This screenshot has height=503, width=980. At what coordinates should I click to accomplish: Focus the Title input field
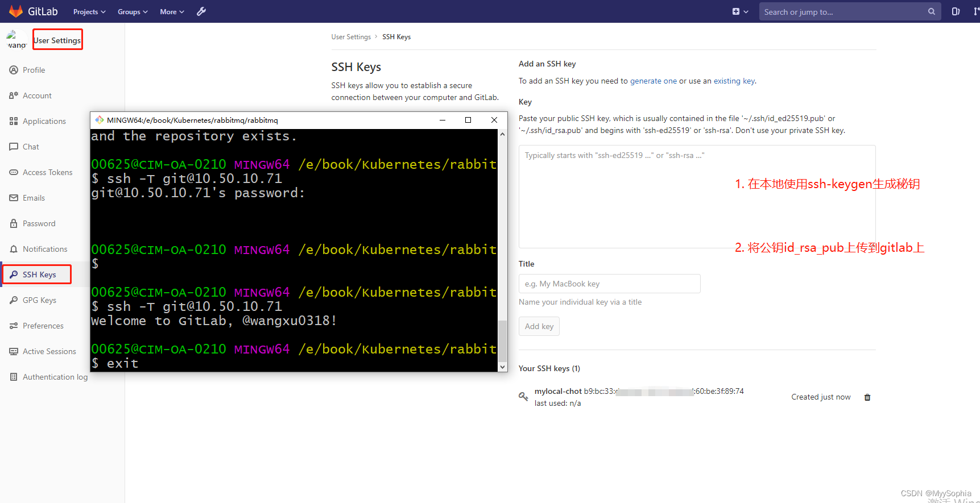pos(610,284)
